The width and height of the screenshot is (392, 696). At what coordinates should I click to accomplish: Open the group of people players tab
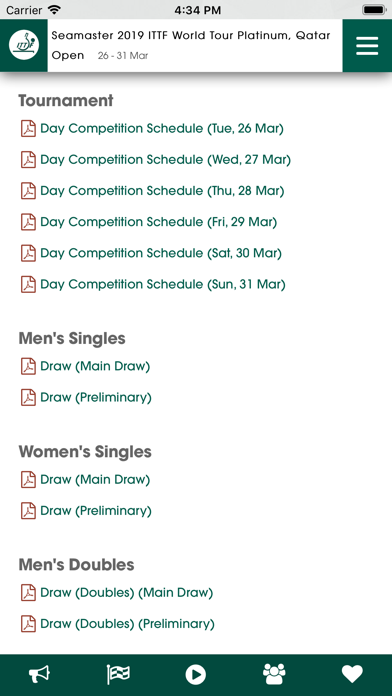tap(274, 675)
